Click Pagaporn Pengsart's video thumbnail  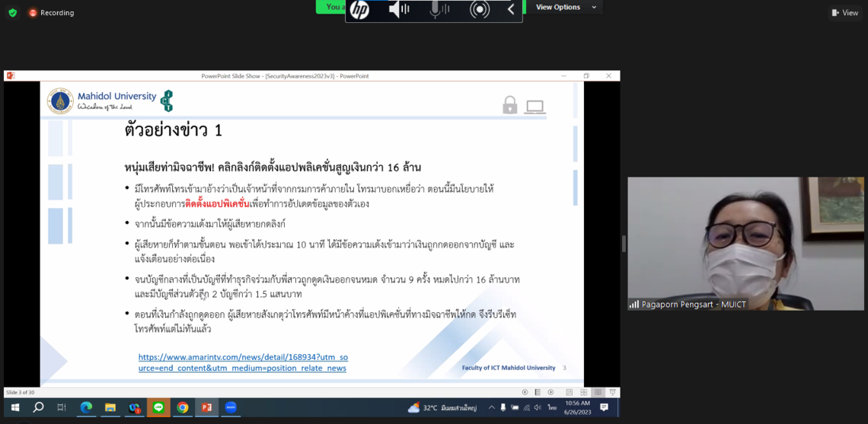click(745, 244)
